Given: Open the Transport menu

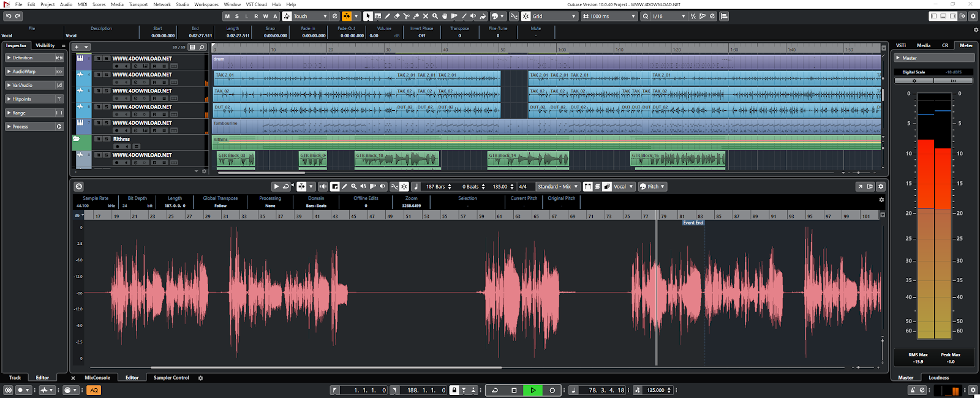Looking at the screenshot, I should [138, 4].
